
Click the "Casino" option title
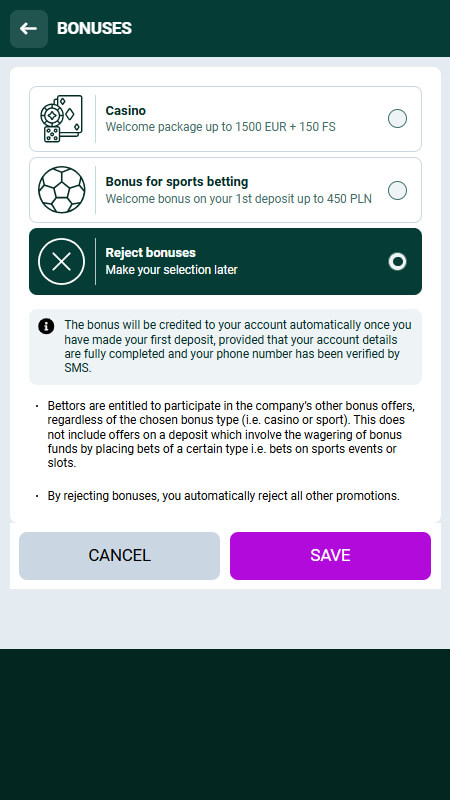pos(126,111)
